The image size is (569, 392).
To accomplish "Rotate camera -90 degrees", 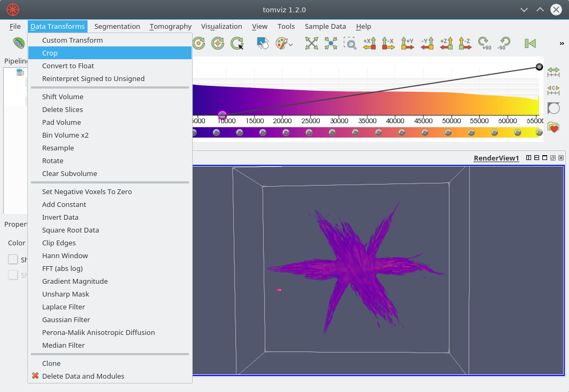I will (504, 44).
